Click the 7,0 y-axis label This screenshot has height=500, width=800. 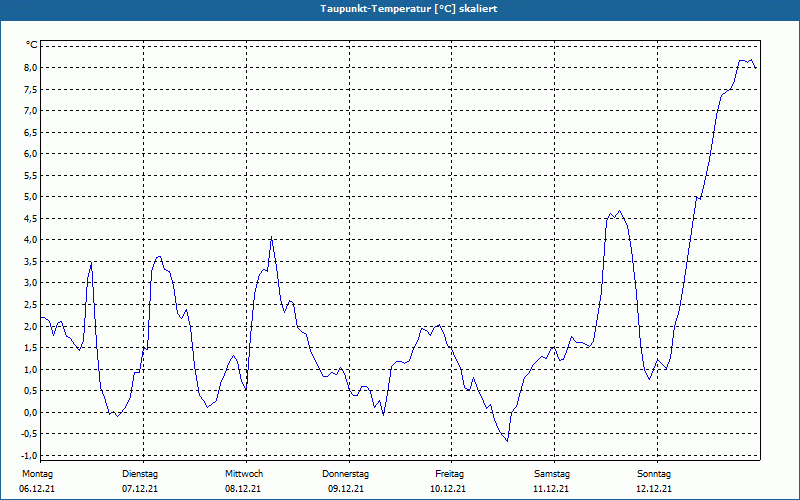point(31,111)
